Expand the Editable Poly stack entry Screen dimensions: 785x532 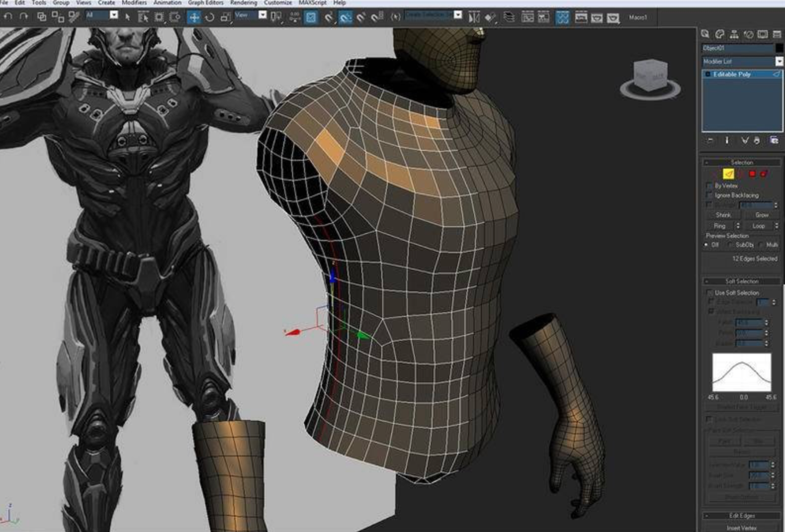tap(708, 74)
